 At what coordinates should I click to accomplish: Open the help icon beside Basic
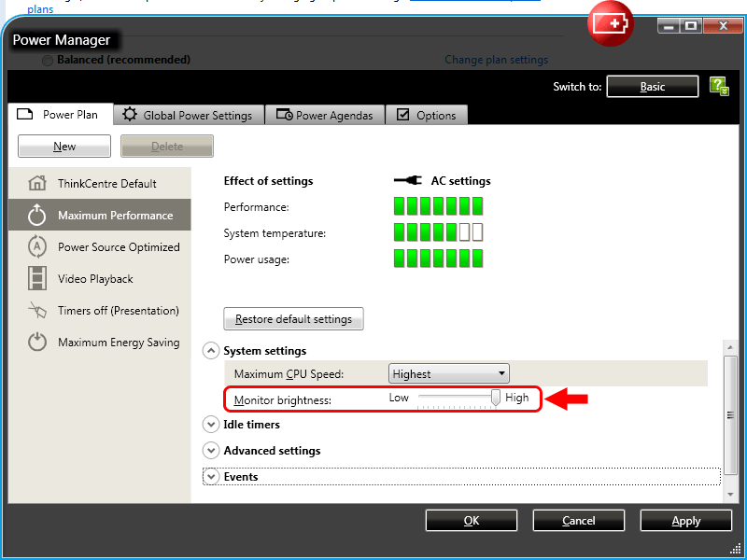tap(719, 86)
